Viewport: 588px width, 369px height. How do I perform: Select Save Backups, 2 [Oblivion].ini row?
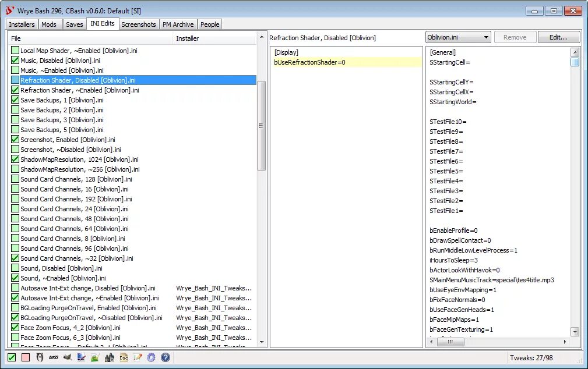[133, 110]
